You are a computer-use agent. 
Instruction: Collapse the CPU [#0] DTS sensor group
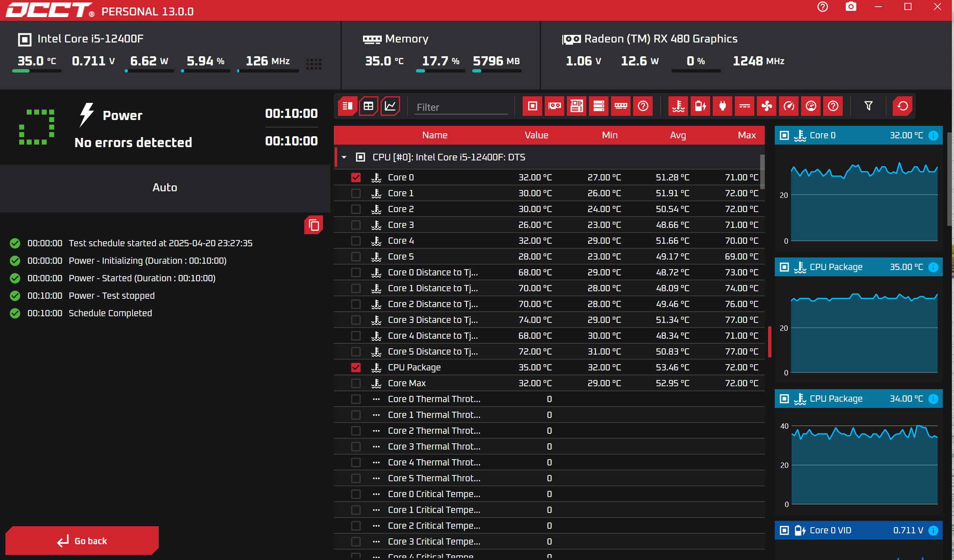pos(344,157)
